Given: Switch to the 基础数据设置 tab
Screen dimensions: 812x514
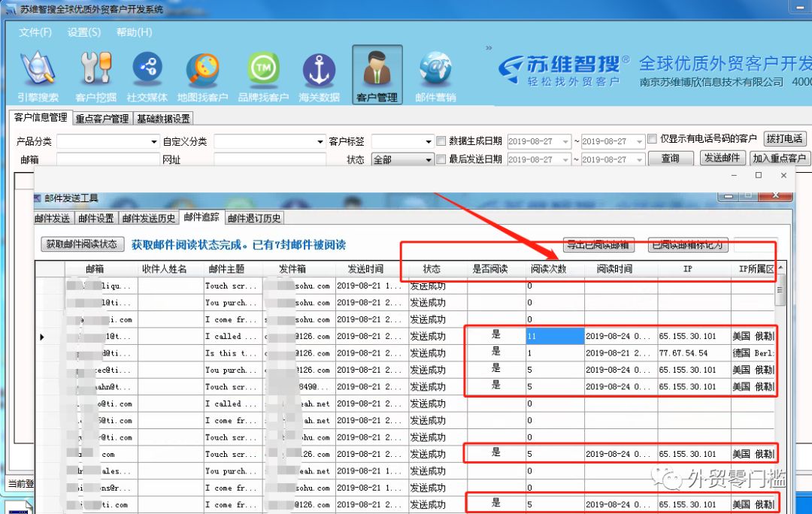Looking at the screenshot, I should tap(163, 119).
